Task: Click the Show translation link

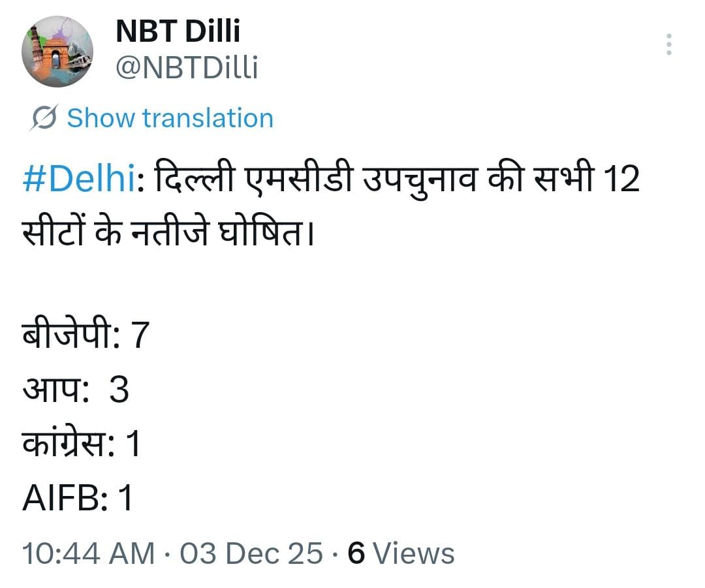Action: 170,118
